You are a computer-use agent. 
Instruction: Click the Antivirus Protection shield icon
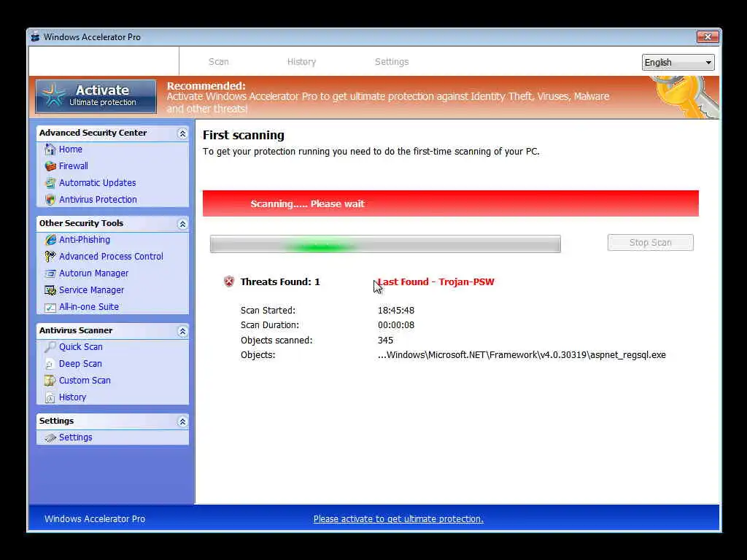[x=50, y=200]
